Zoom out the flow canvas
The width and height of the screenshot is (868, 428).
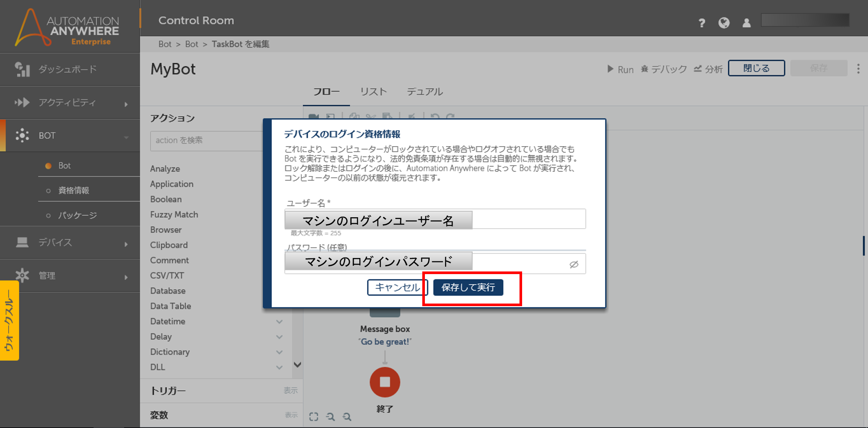point(330,417)
